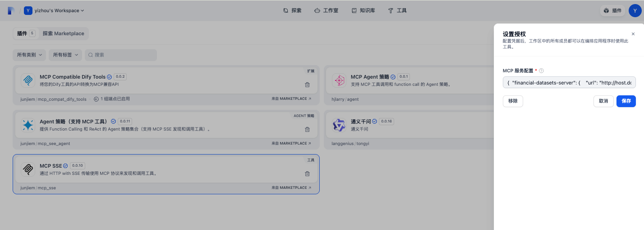This screenshot has height=230, width=644.
Task: Click the MCP Agent 策略 plugin icon
Action: click(339, 80)
